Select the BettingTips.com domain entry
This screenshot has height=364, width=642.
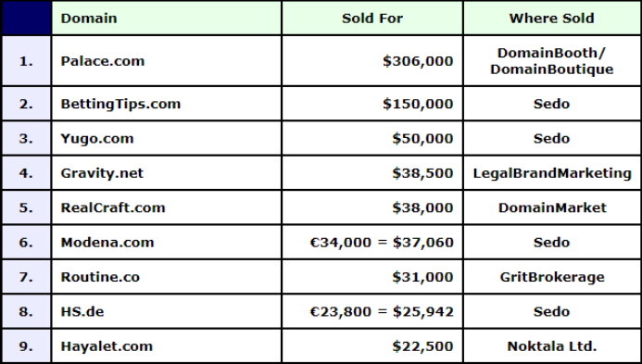click(120, 104)
